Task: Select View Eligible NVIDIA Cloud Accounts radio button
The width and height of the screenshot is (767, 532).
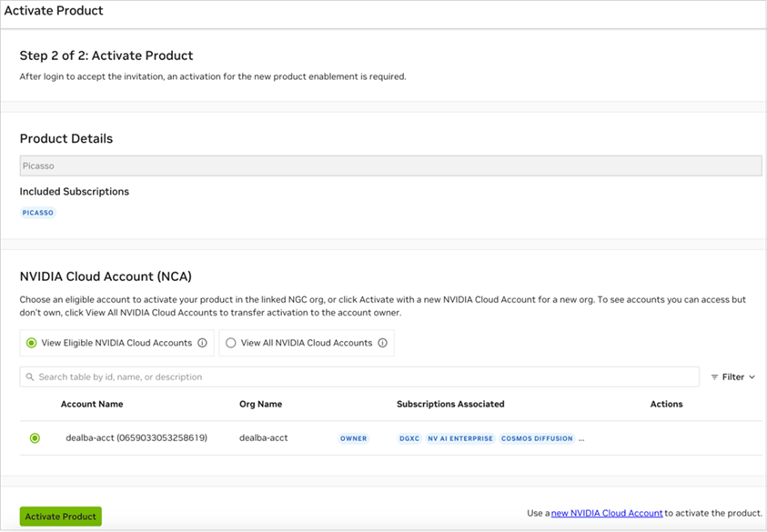Action: point(31,343)
